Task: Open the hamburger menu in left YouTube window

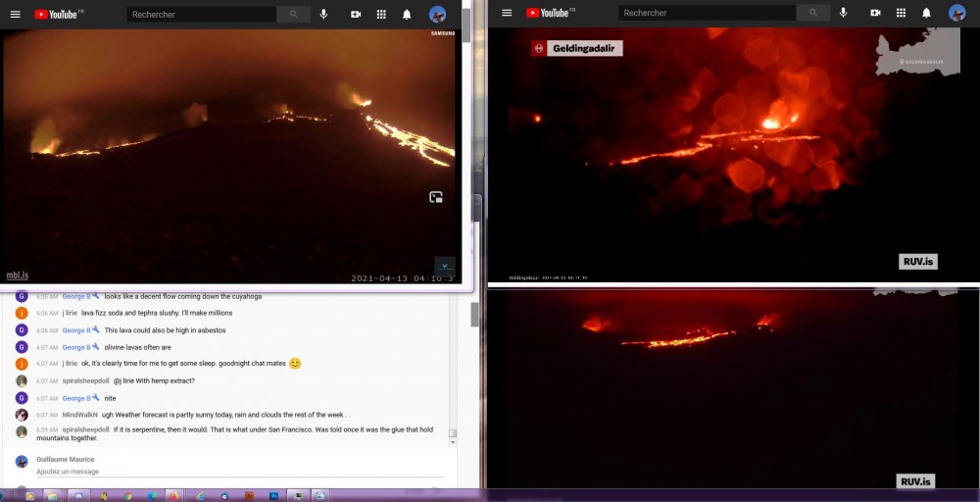Action: tap(15, 14)
